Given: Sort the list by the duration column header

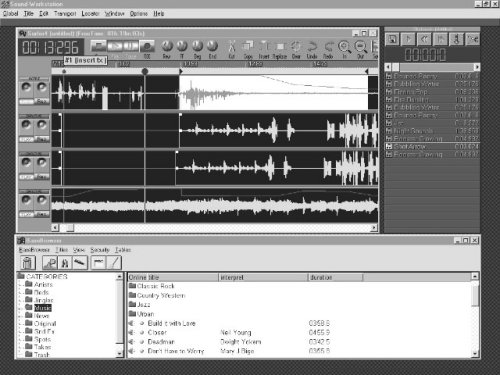Looking at the screenshot, I should [335, 277].
